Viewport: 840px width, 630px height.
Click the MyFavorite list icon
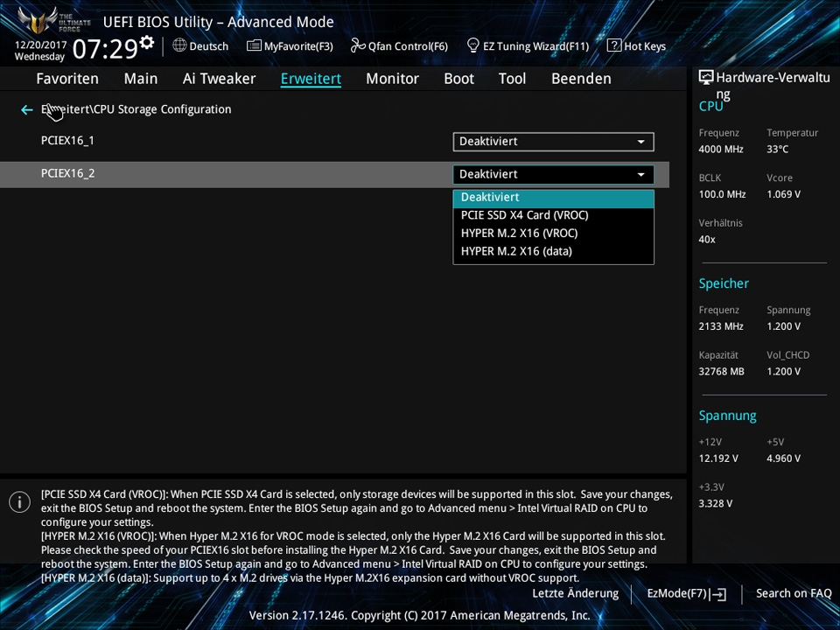coord(254,45)
